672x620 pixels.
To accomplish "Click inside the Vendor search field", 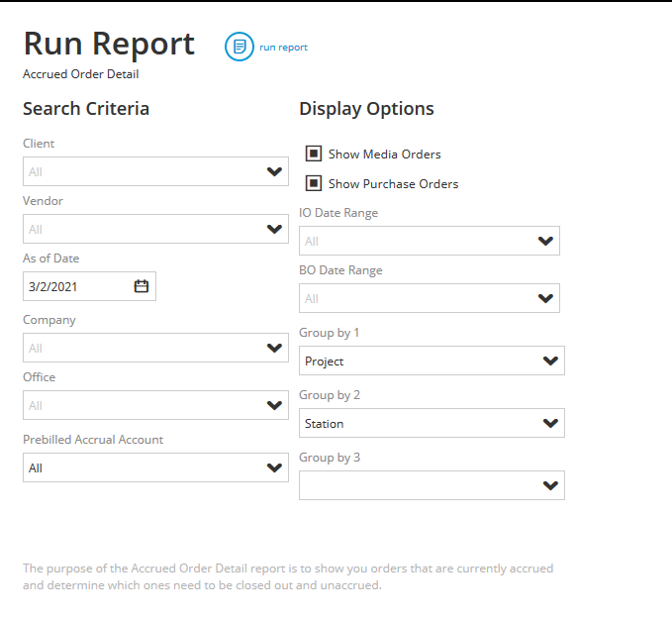I will pos(139,230).
